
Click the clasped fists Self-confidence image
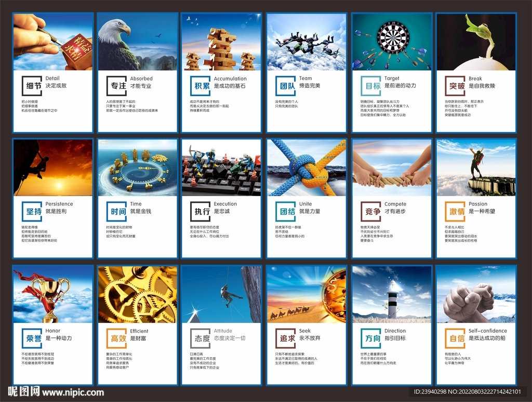pos(476,294)
